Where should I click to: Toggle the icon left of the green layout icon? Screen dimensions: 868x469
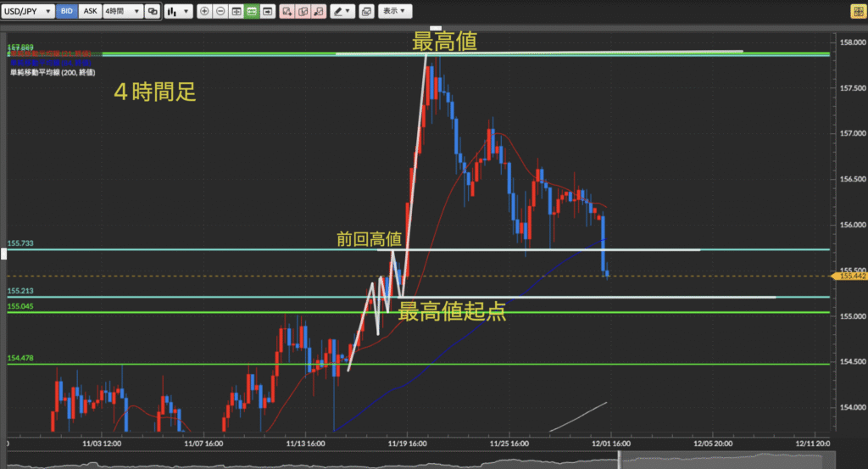pos(236,12)
